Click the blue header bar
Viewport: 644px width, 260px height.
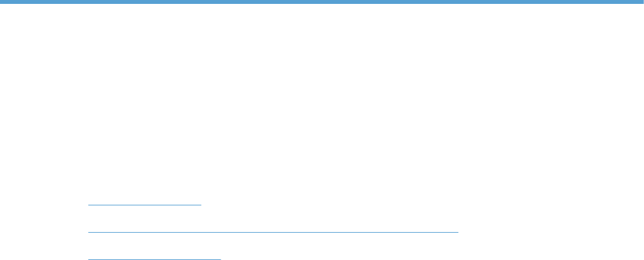(x=322, y=2)
